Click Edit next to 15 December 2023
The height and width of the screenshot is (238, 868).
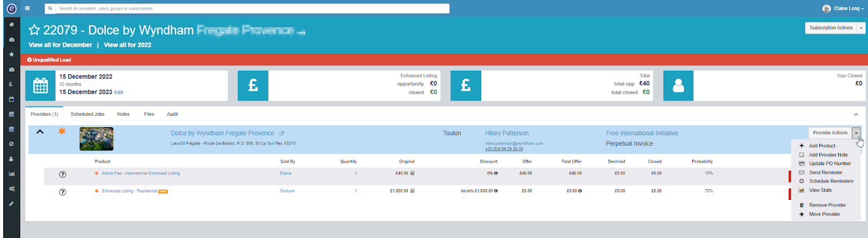[119, 92]
